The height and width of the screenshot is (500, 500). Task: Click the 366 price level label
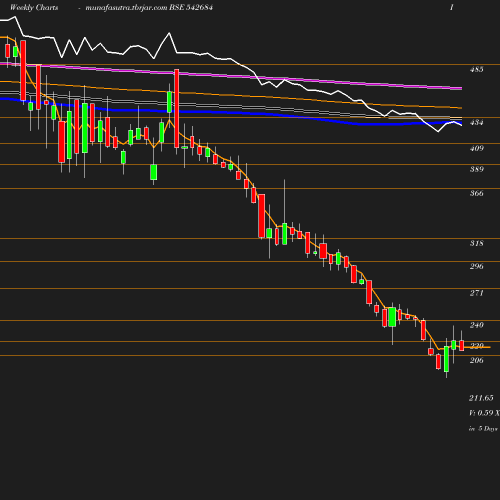[476, 193]
